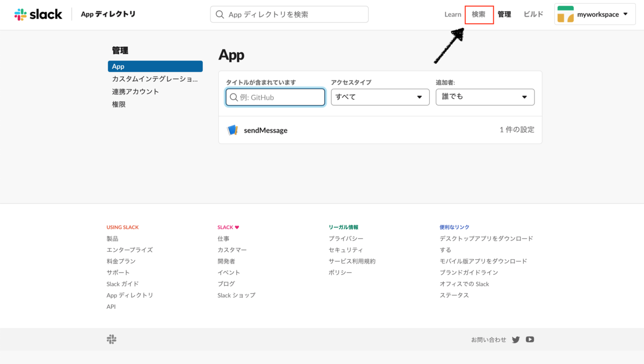Click お問い合わせ in footer bar

488,339
